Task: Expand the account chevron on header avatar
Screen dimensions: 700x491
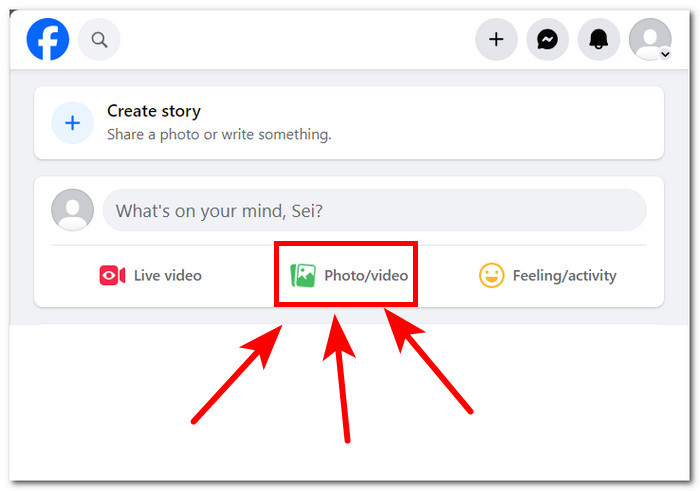Action: (665, 55)
